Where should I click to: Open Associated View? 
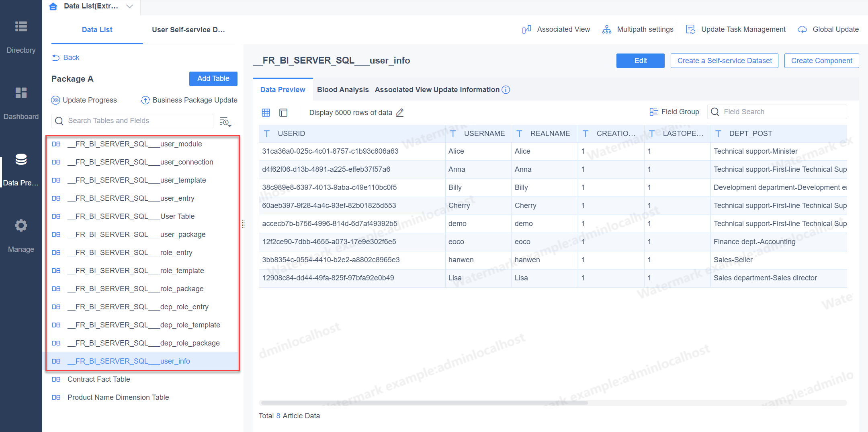(556, 29)
